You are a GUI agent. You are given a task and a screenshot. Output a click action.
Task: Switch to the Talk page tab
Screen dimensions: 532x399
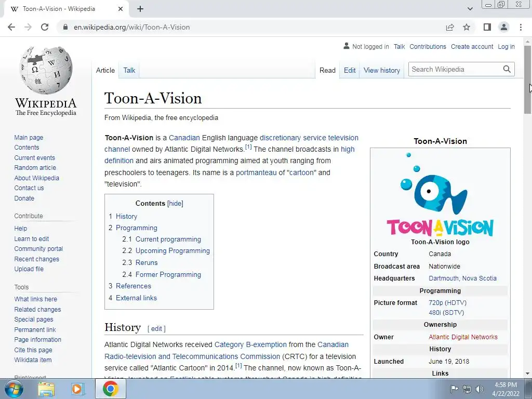129,70
